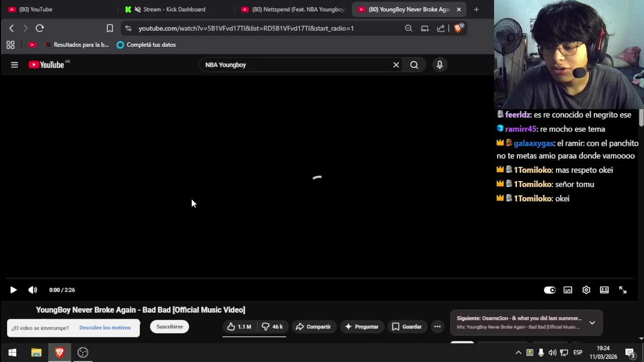Toggle the autoplay switch
The height and width of the screenshot is (362, 644).
coord(549,290)
